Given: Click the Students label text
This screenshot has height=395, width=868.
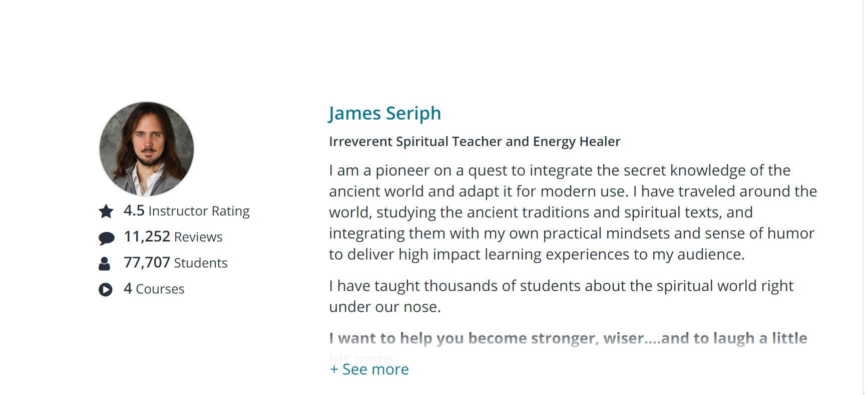Looking at the screenshot, I should [201, 263].
